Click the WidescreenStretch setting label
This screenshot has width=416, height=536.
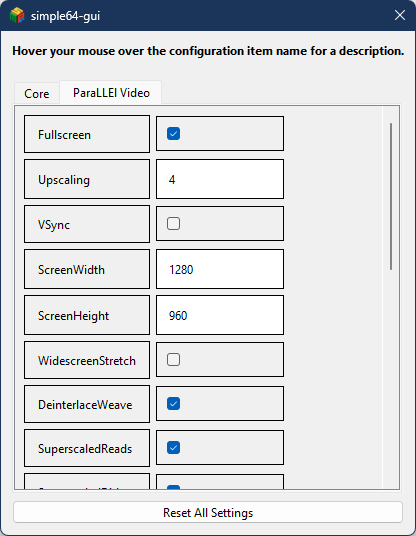click(x=87, y=360)
